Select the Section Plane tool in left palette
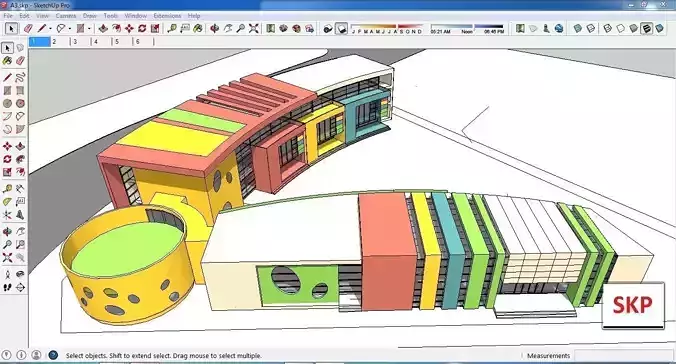The height and width of the screenshot is (364, 676). coord(20,287)
